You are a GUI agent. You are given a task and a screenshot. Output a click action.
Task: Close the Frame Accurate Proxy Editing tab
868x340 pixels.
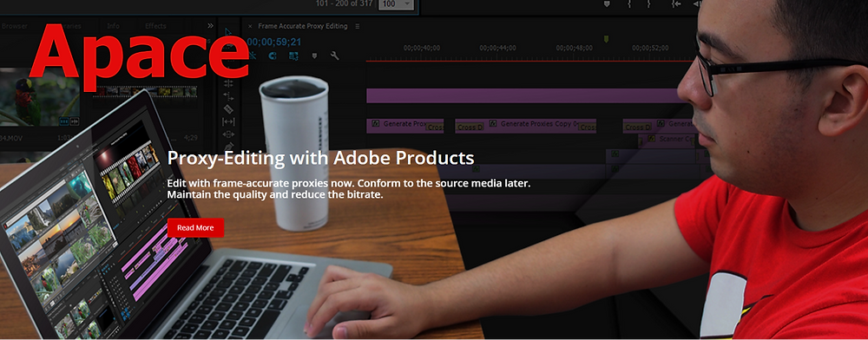(250, 26)
